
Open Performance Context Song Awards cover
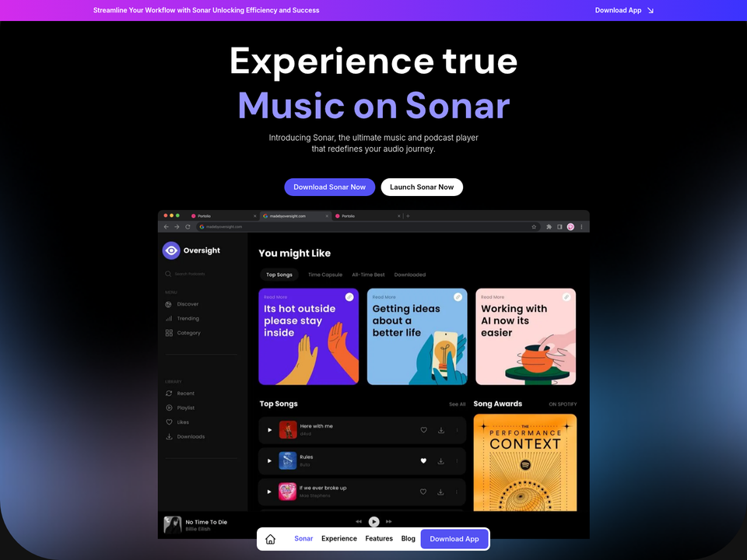coord(525,462)
